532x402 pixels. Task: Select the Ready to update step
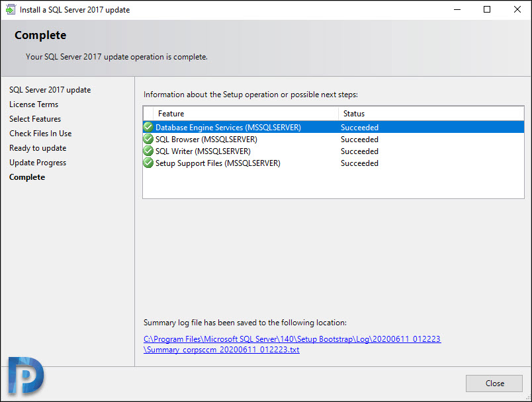[38, 148]
